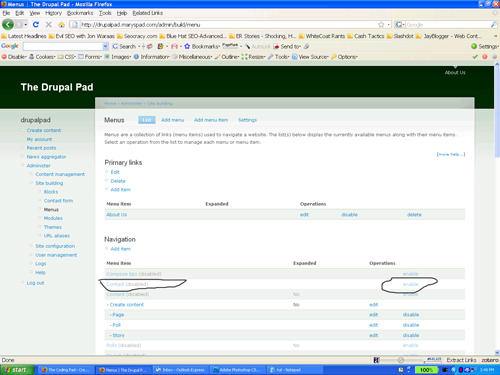Screen dimensions: 500x375
Task: Switch to Adobe Photoshop taskbar button
Action: [239, 370]
